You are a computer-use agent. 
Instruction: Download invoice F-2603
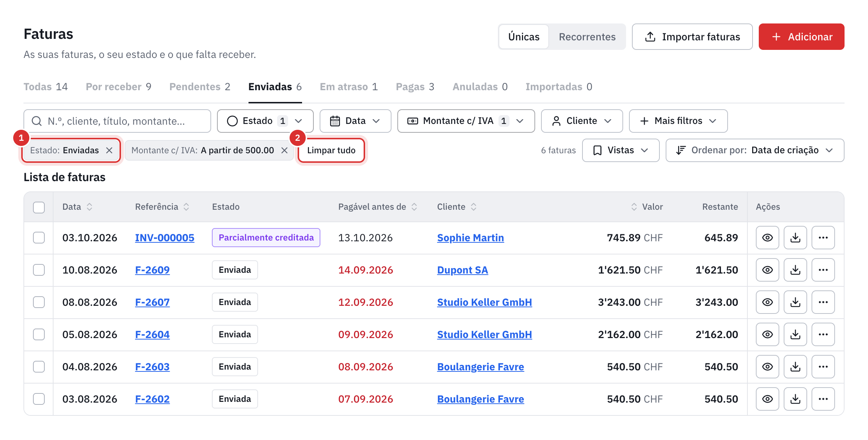(795, 367)
